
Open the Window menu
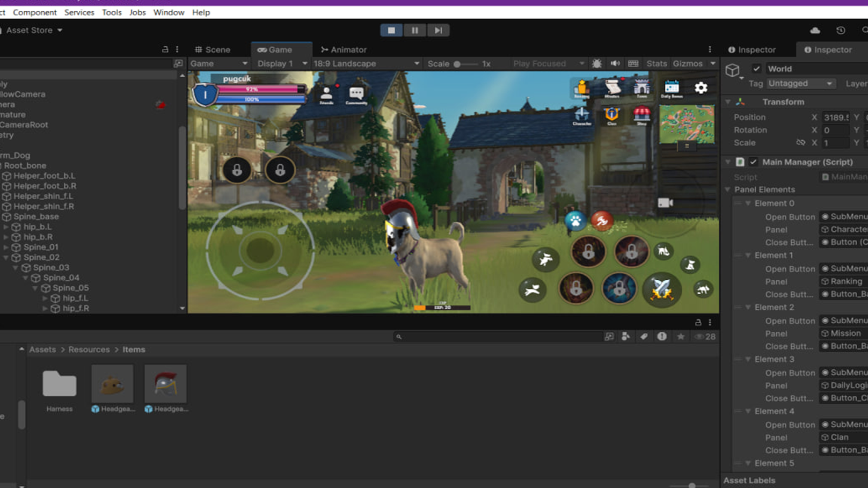pos(169,12)
